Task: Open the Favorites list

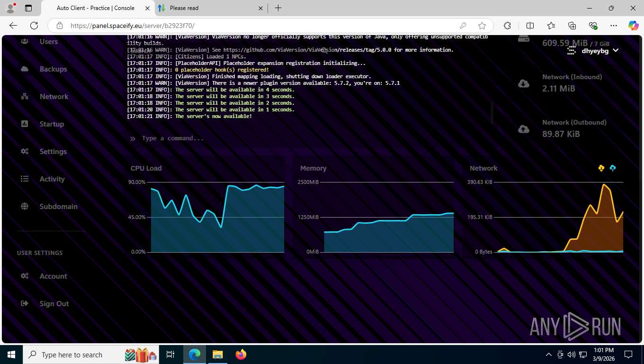Action: coord(551,26)
